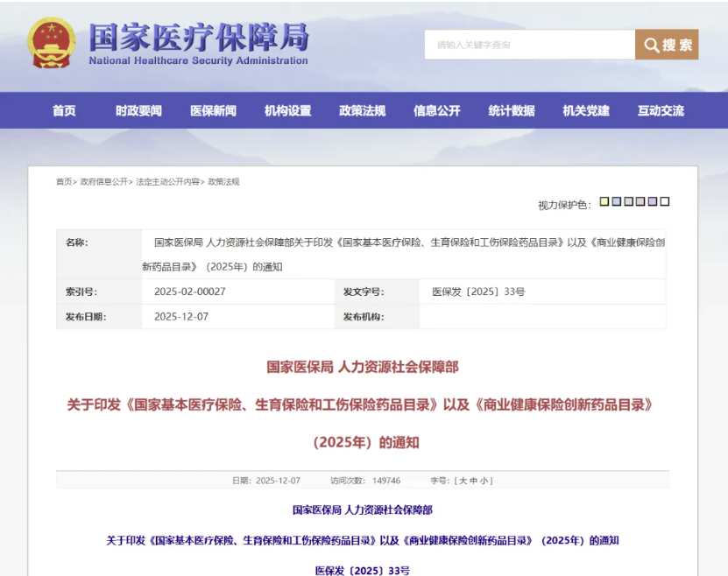Set font size to 小 (small)
The image size is (728, 576).
pos(484,481)
